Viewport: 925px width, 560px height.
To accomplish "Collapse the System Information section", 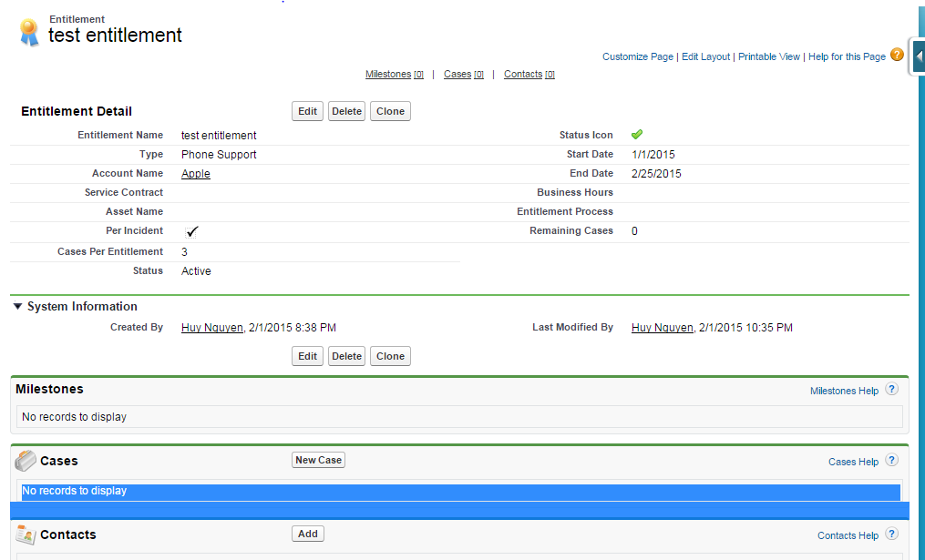I will pos(17,306).
